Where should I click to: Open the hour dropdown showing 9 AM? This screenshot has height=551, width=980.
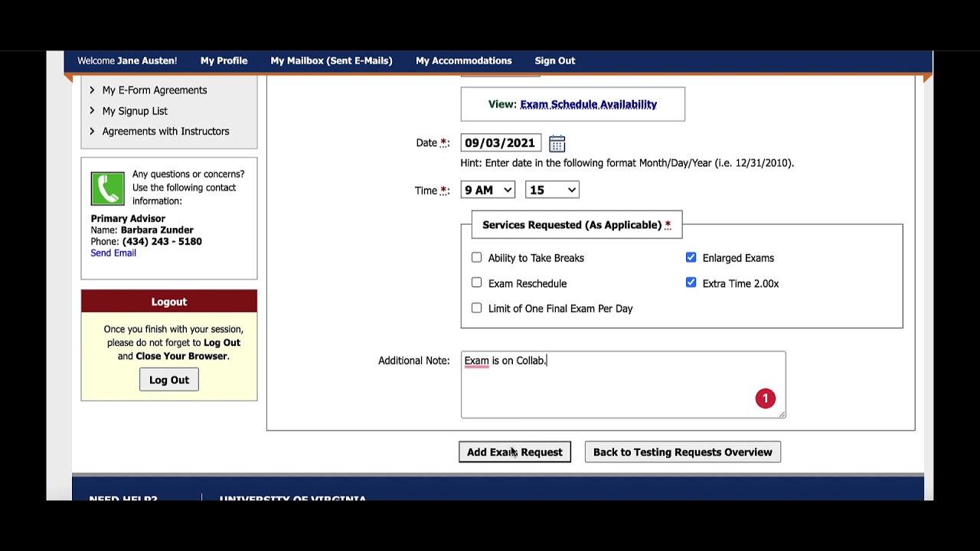click(488, 190)
